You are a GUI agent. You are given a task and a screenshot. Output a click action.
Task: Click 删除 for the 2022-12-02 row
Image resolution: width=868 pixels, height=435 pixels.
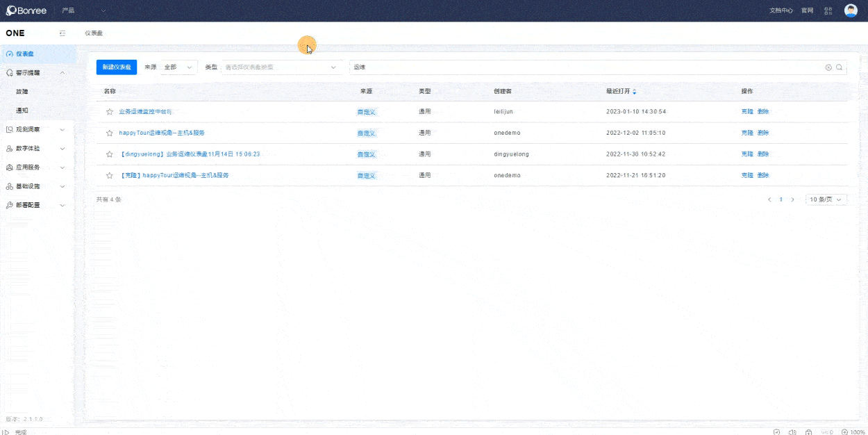point(763,133)
